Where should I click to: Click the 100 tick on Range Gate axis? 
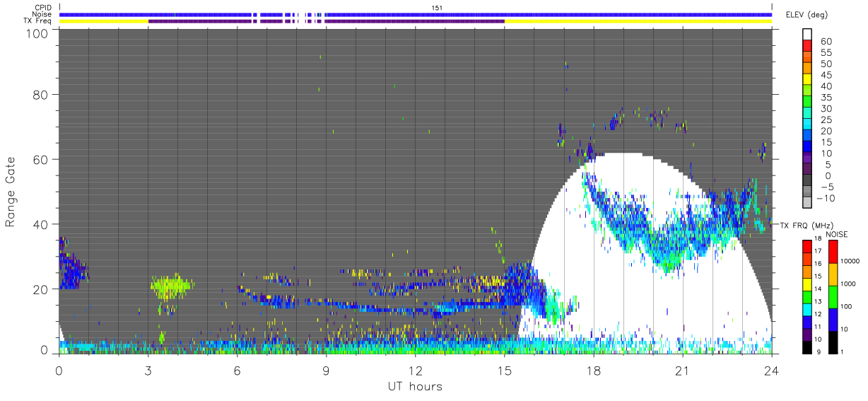tap(38, 33)
